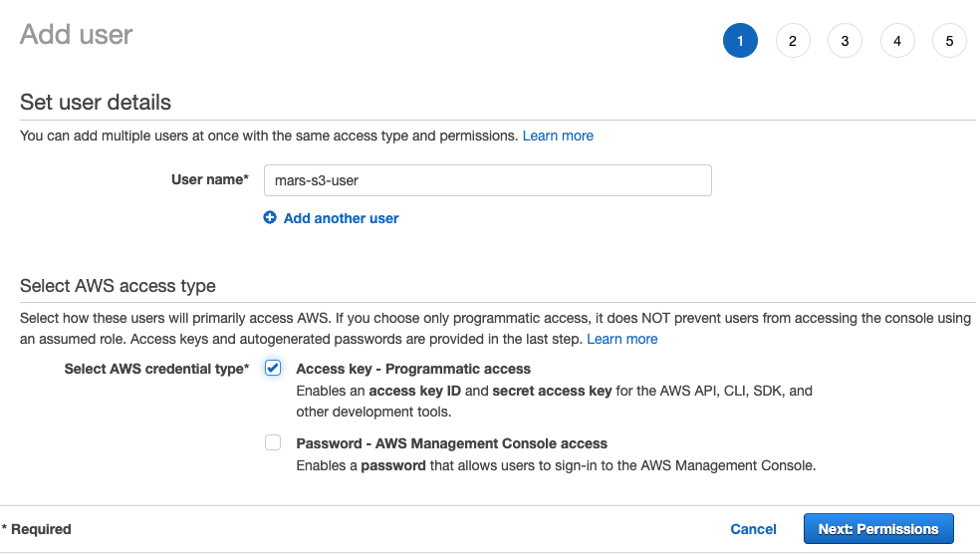
Task: Click the 'User name*' field label
Action: pyautogui.click(x=209, y=180)
